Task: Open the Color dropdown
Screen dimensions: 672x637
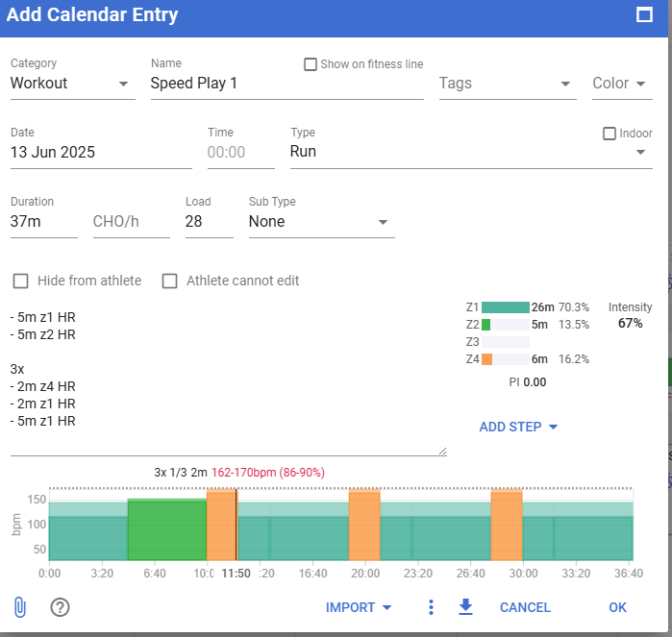Action: [622, 83]
